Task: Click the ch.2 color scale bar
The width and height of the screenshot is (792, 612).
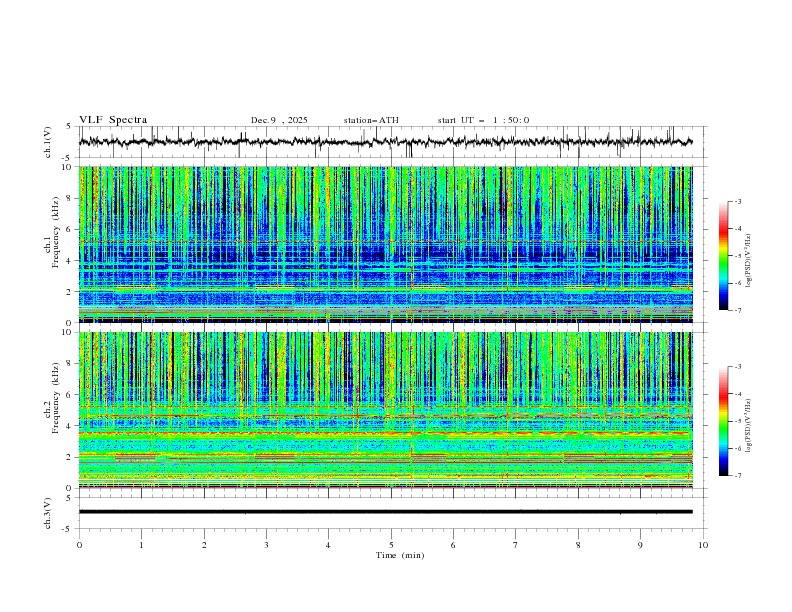Action: pyautogui.click(x=723, y=421)
